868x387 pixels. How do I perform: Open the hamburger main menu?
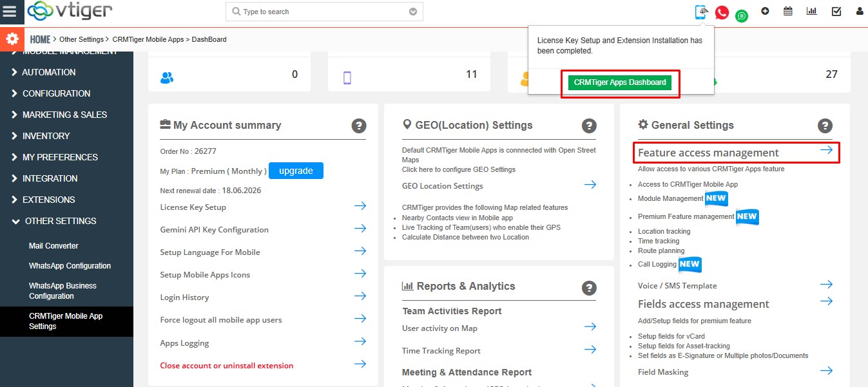point(10,12)
